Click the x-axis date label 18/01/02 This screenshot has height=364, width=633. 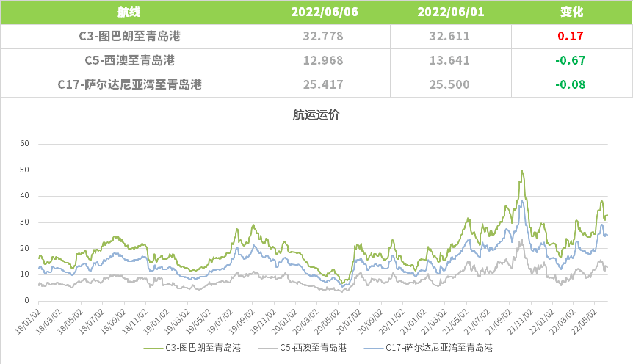(x=27, y=321)
